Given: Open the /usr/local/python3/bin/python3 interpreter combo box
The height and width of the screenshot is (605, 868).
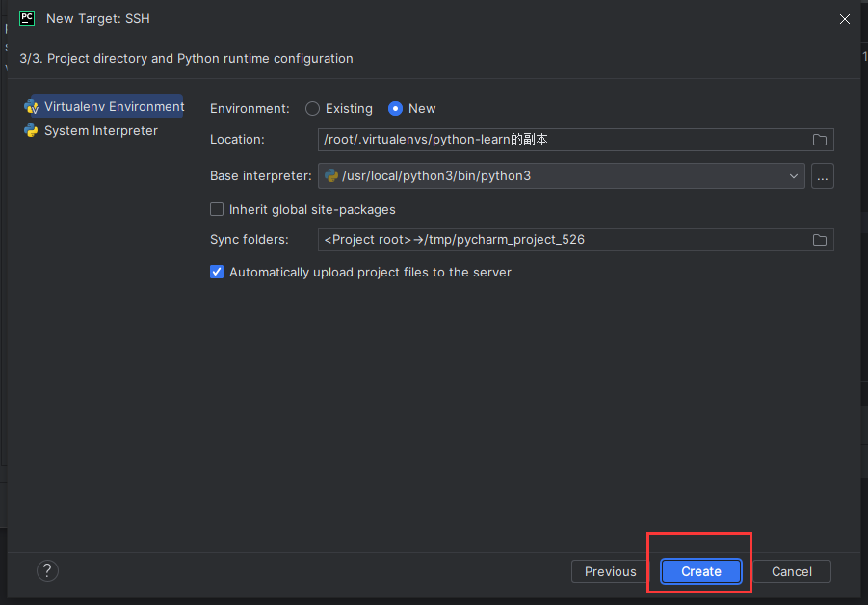Looking at the screenshot, I should (559, 176).
